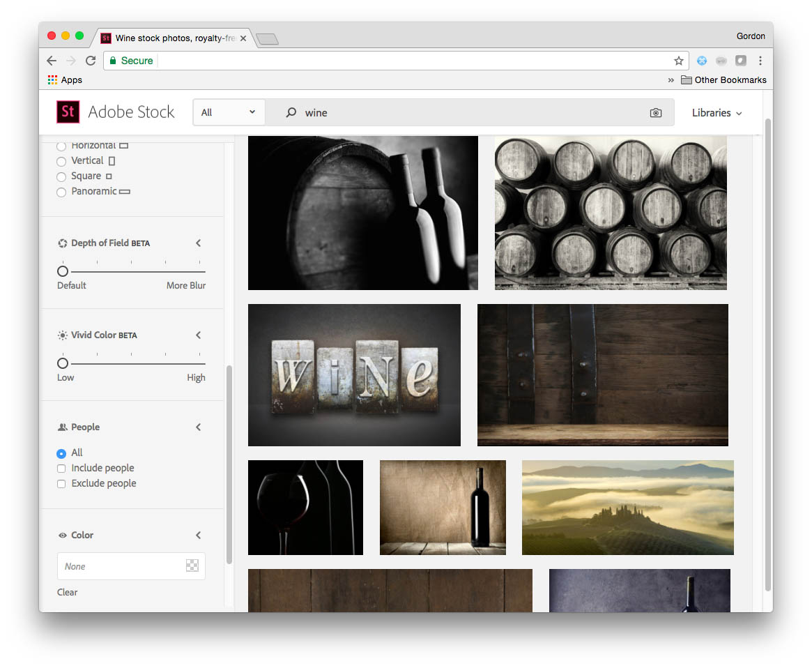Select the Wine stock photos browser tab
The width and height of the screenshot is (812, 668).
[174, 38]
